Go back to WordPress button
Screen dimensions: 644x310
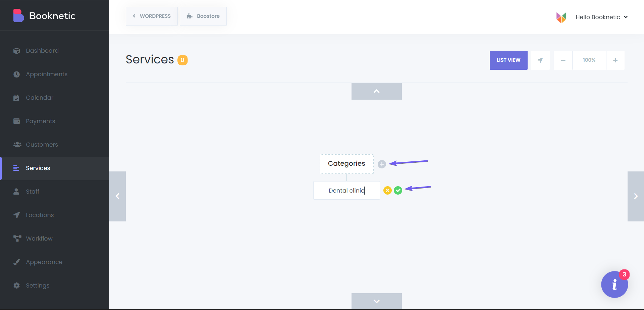click(152, 16)
